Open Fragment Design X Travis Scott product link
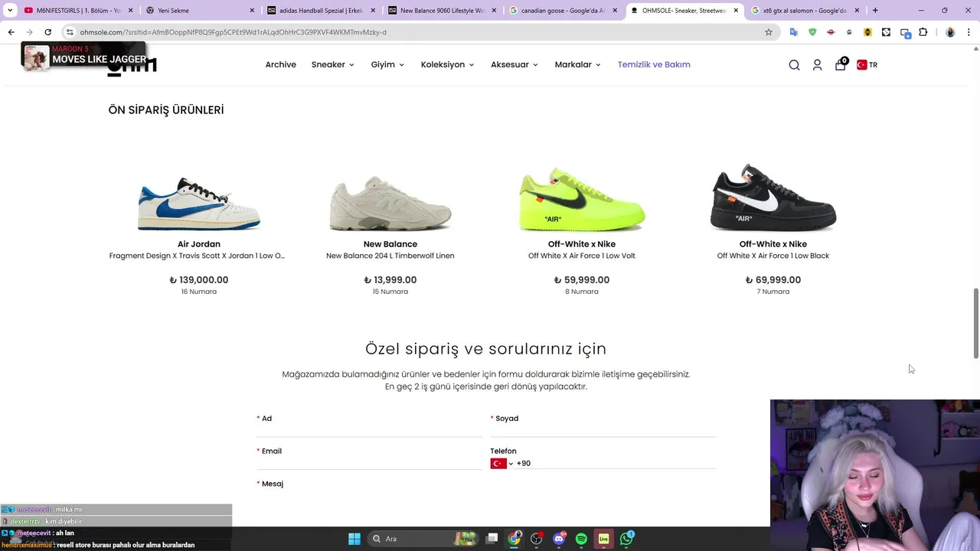 [197, 256]
